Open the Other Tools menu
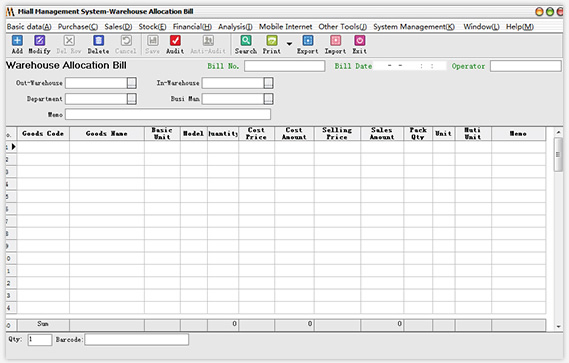Screen dimensions: 569x363 [x=343, y=27]
